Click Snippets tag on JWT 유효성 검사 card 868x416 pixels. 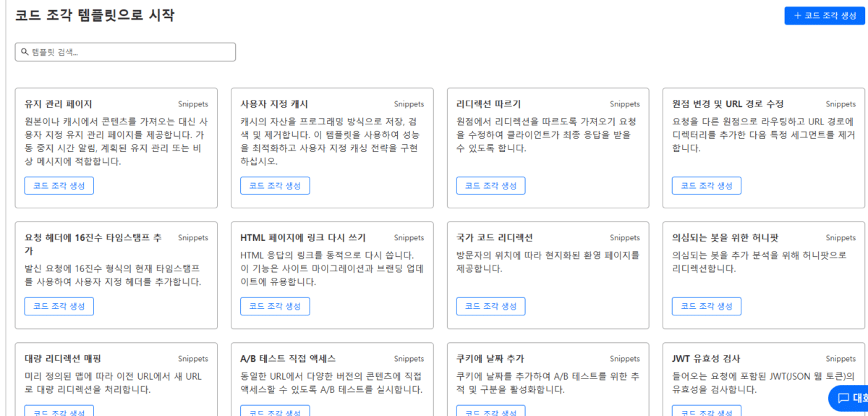pyautogui.click(x=841, y=359)
